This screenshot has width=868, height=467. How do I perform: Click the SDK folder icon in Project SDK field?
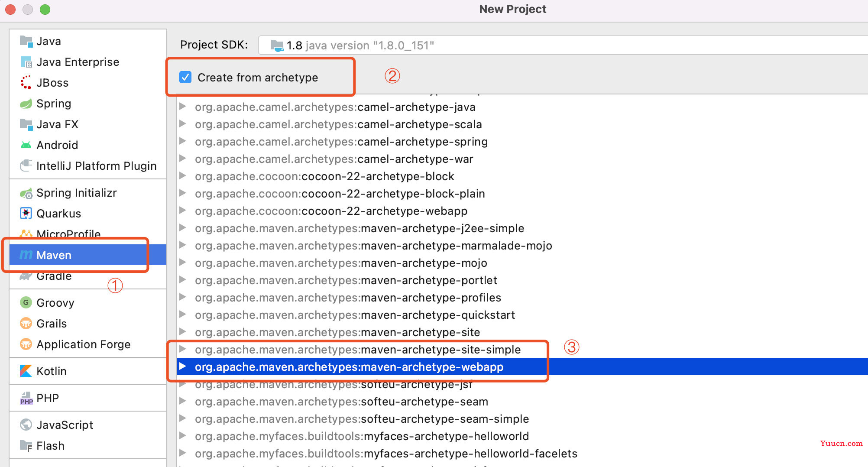(x=277, y=45)
